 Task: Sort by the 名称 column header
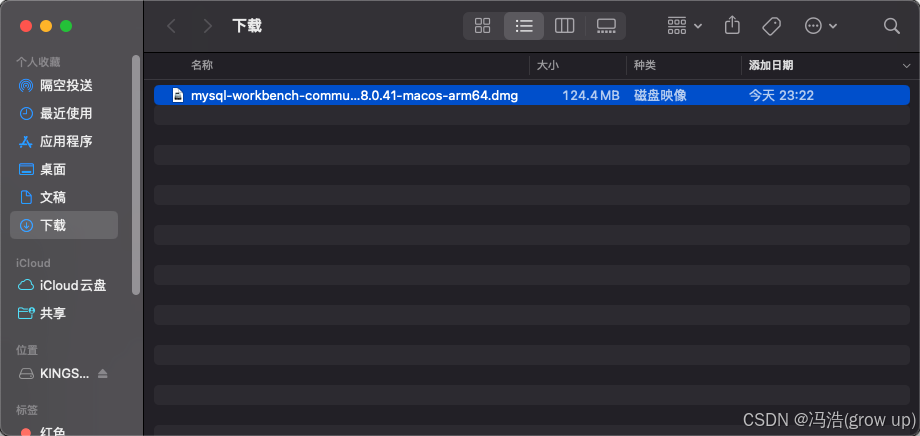(202, 66)
